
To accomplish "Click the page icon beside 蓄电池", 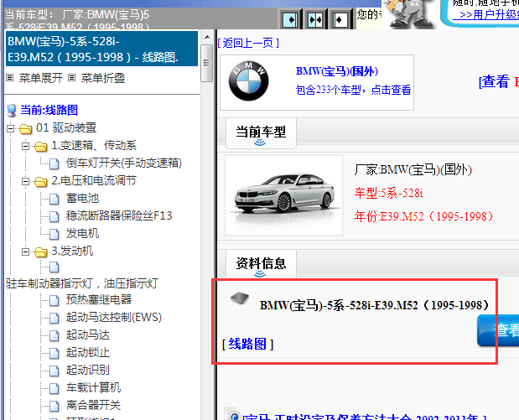I will 54,199.
